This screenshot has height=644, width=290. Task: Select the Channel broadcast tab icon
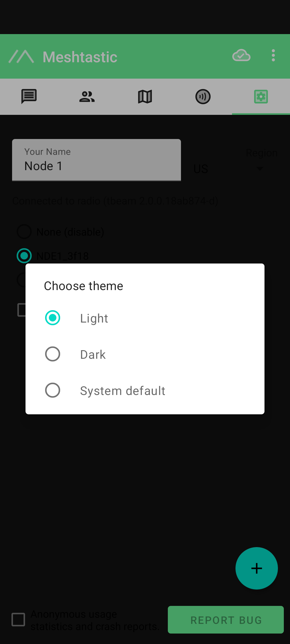tap(203, 97)
